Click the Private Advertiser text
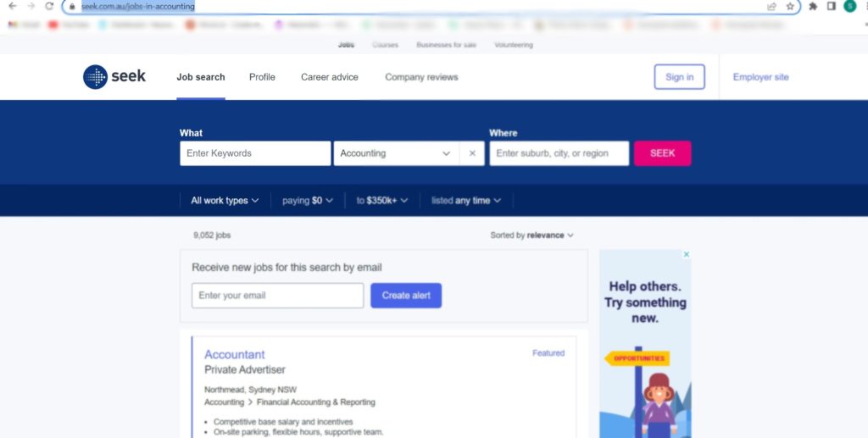The width and height of the screenshot is (868, 438). coord(245,369)
